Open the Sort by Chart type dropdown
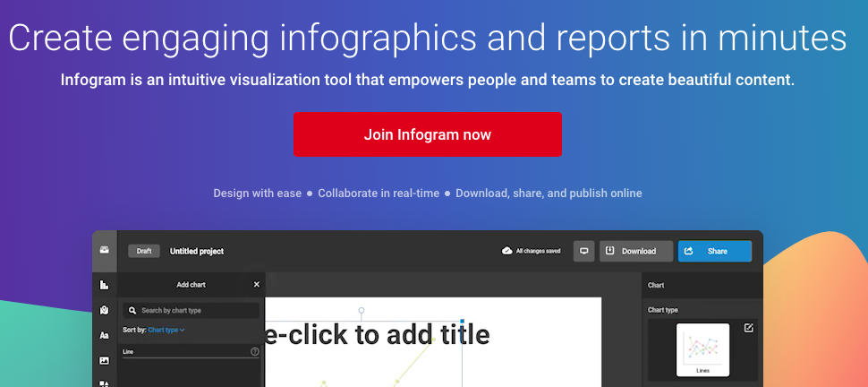 (x=166, y=330)
